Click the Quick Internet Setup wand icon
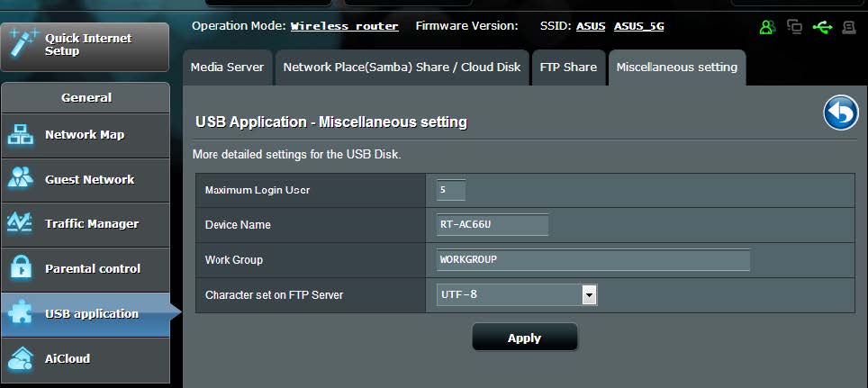 click(x=23, y=43)
